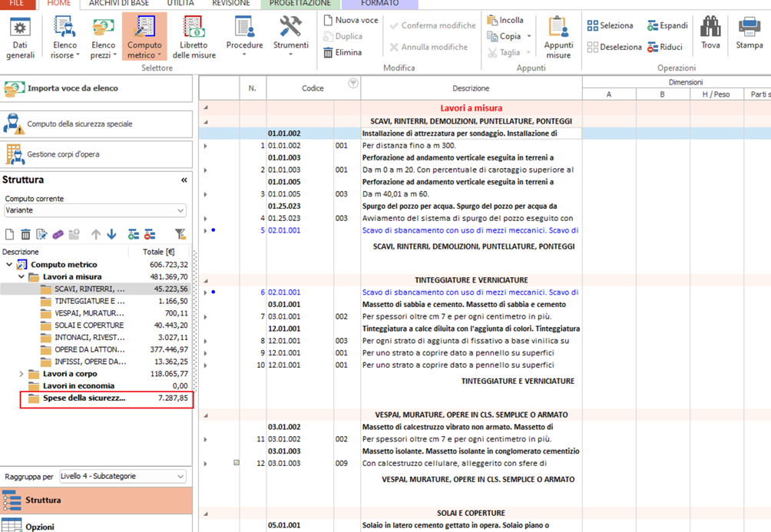
Task: Open the Copia dropdown arrow
Action: coord(529,36)
